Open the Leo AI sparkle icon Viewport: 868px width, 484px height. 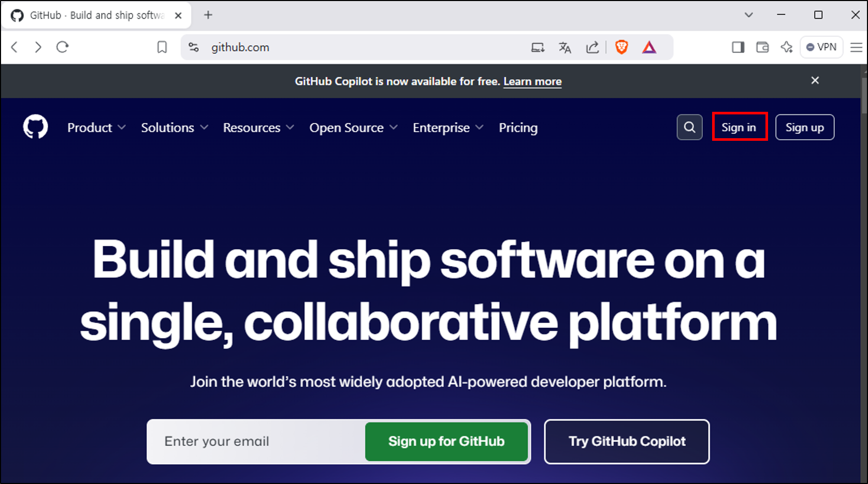[x=787, y=47]
